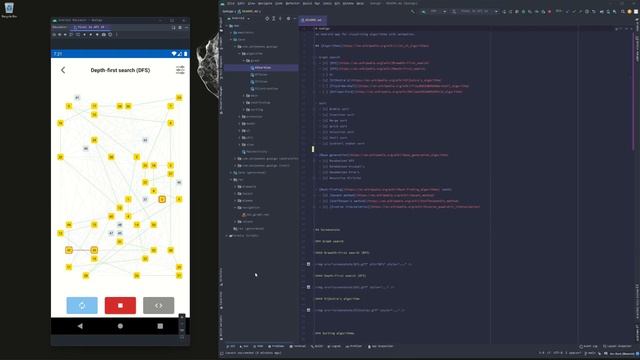This screenshot has width=640, height=360.
Task: Open Recycle Bin on the desktop
Action: tap(9, 10)
